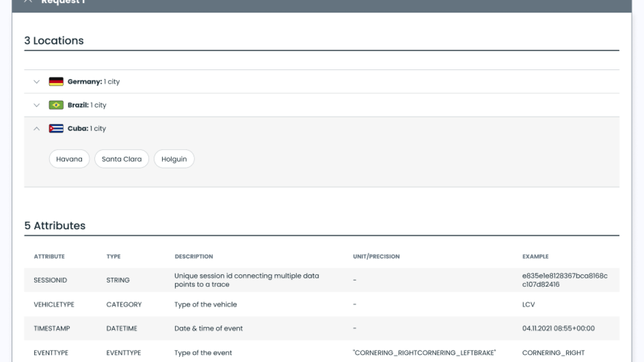Click the upward chevron beside Cuba
This screenshot has height=362, width=644.
point(36,128)
